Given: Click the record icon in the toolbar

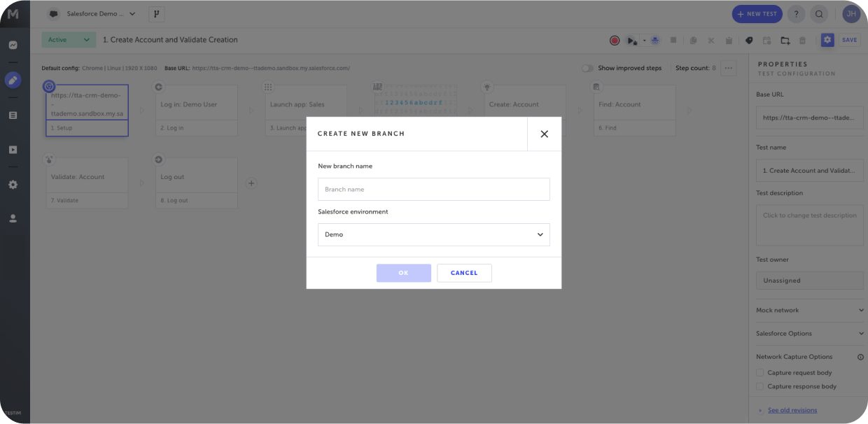Looking at the screenshot, I should (x=615, y=40).
